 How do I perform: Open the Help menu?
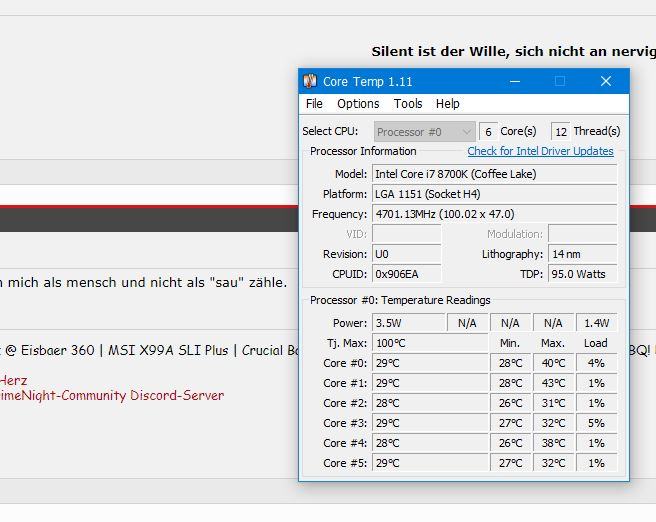448,104
